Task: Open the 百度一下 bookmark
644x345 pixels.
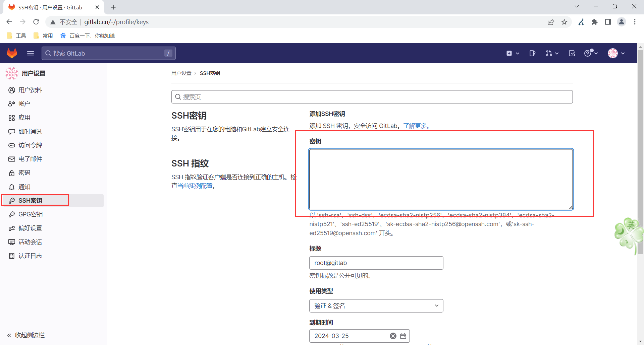Action: pos(88,36)
